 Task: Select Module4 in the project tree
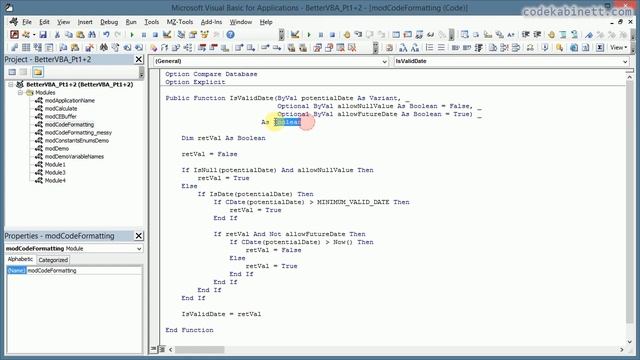click(55, 180)
